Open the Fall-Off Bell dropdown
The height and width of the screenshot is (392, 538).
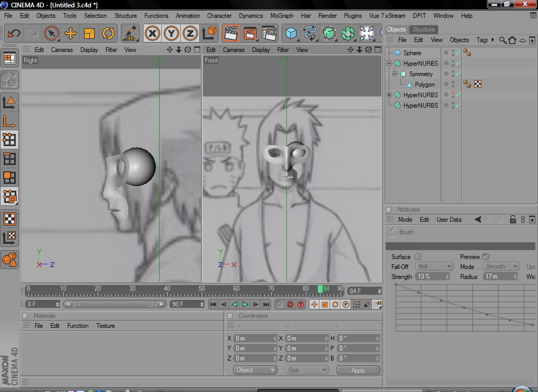pos(434,267)
